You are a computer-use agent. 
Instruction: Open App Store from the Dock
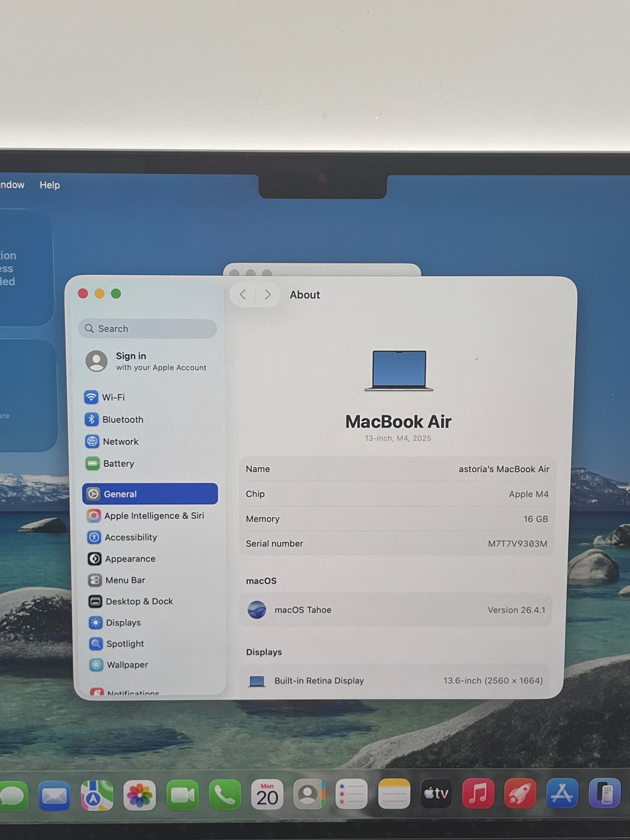click(x=562, y=793)
